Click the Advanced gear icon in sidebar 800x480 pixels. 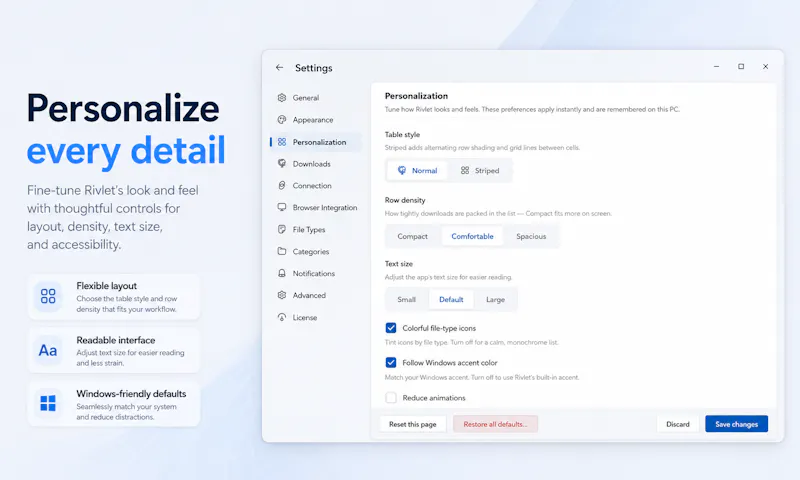282,295
